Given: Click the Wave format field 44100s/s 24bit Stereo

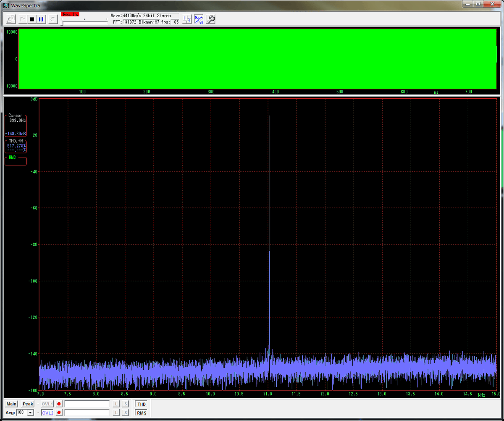Looking at the screenshot, I should point(150,16).
